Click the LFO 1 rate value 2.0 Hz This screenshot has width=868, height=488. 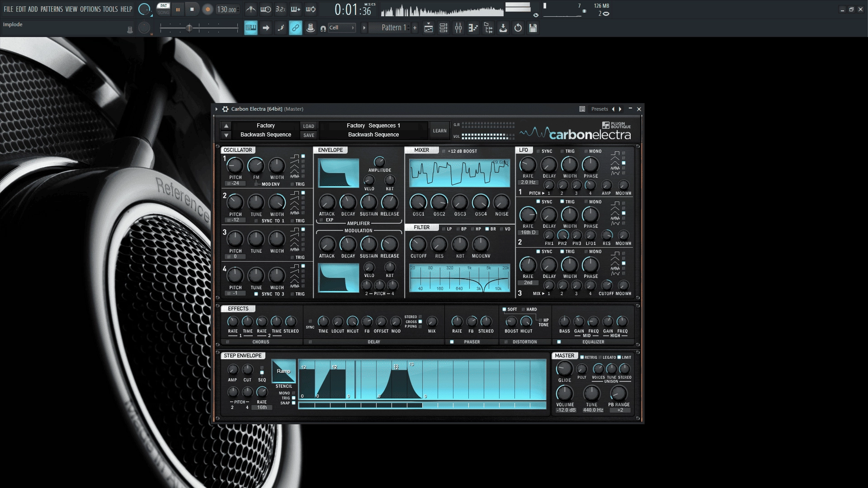click(x=528, y=183)
